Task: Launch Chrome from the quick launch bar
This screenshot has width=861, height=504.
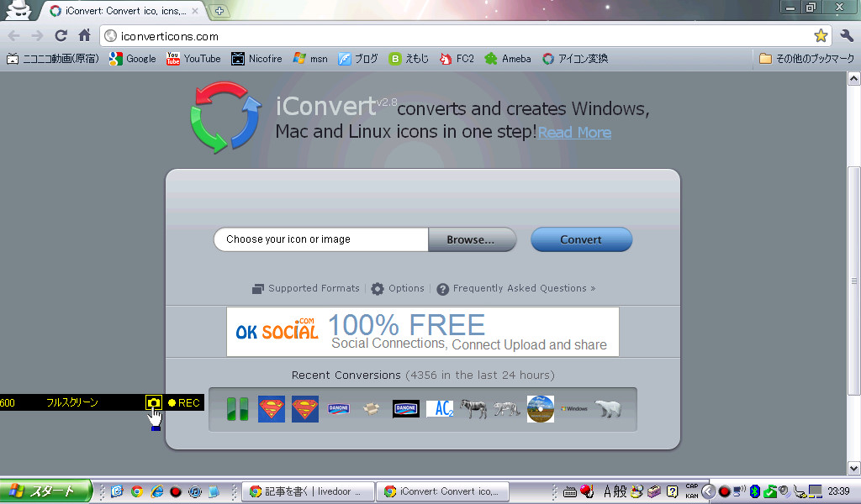Action: (137, 491)
